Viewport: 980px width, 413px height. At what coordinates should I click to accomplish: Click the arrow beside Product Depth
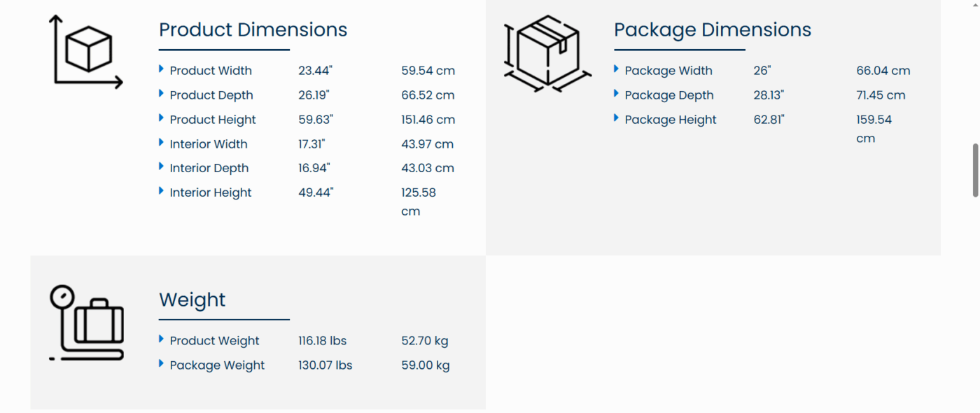point(162,94)
